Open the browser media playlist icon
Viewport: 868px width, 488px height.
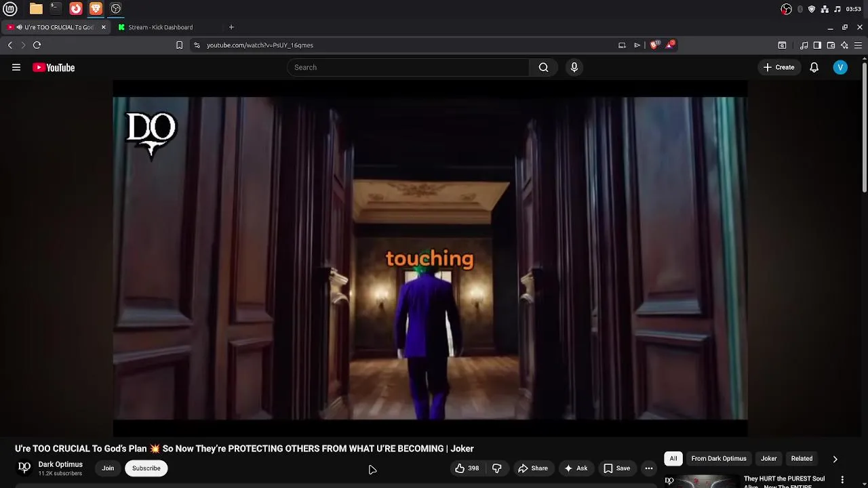pos(804,45)
